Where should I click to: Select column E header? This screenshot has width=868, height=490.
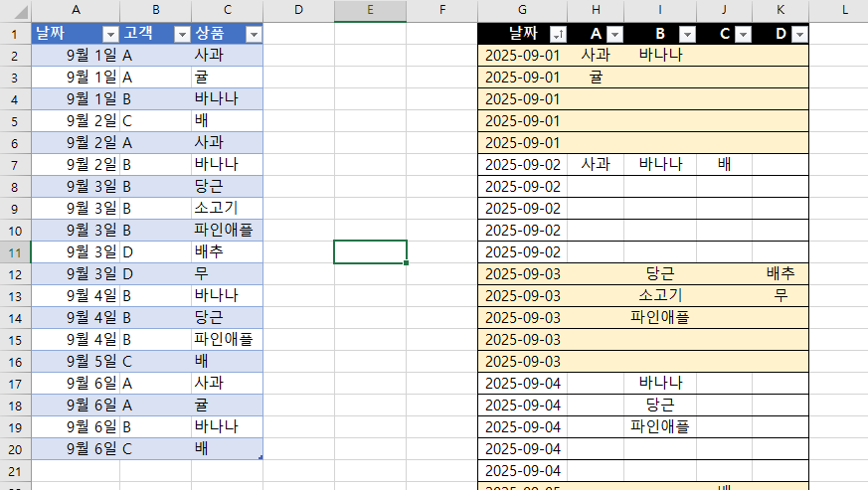[x=370, y=11]
